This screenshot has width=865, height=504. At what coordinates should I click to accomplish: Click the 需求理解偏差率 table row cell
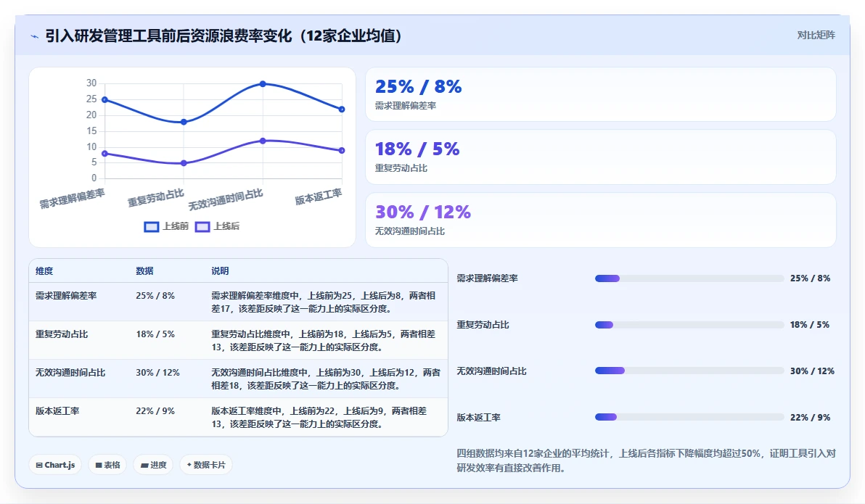click(66, 296)
